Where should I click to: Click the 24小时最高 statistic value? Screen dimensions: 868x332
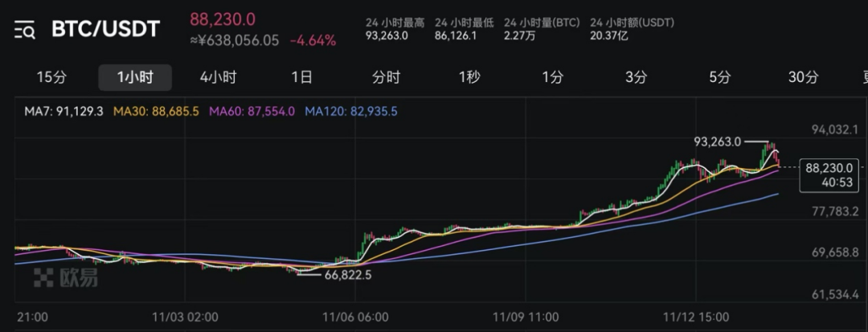[x=387, y=35]
